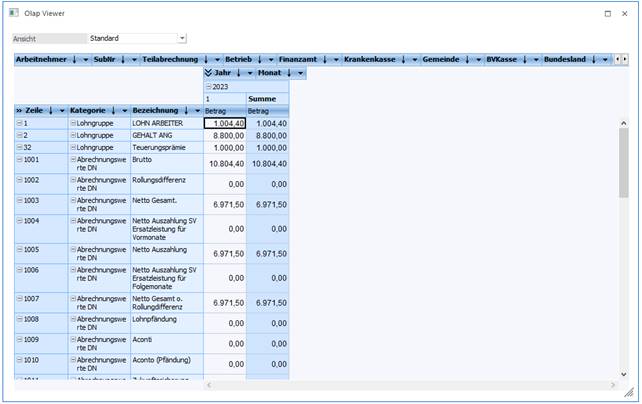
Task: Collapse the 2023 year group
Action: tap(208, 87)
